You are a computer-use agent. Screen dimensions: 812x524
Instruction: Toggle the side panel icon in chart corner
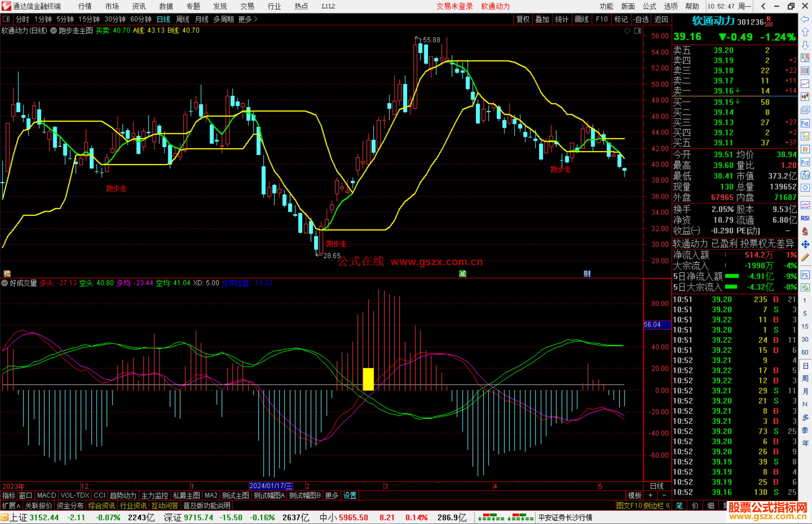(x=638, y=31)
